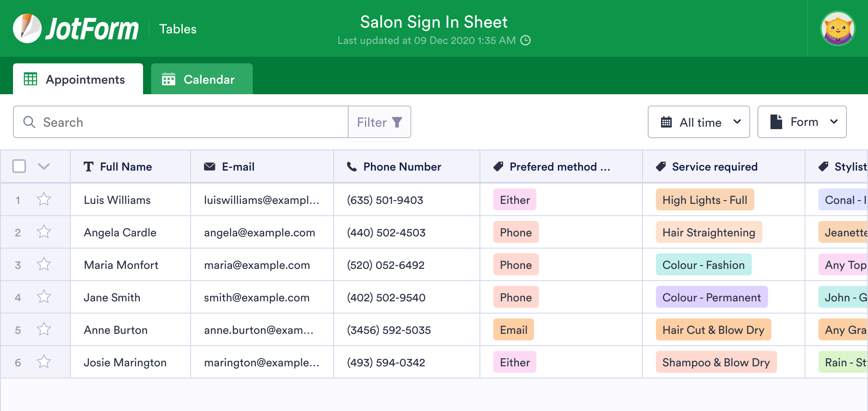Click the JotForm pencil logo
The width and height of the screenshot is (868, 411).
pos(27,28)
